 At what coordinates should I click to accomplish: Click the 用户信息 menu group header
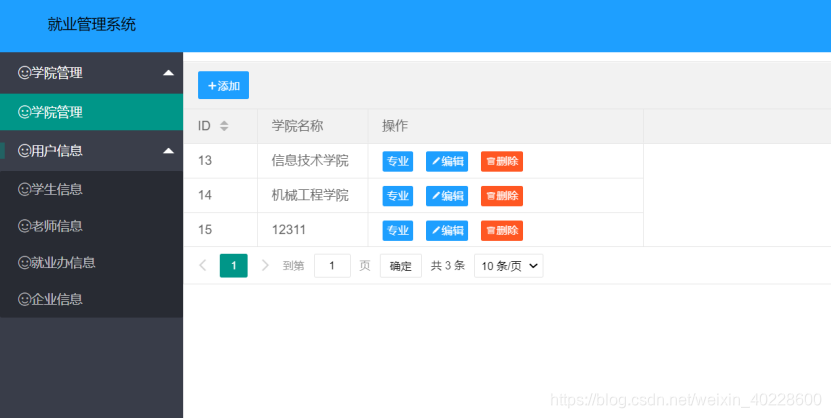click(x=91, y=151)
